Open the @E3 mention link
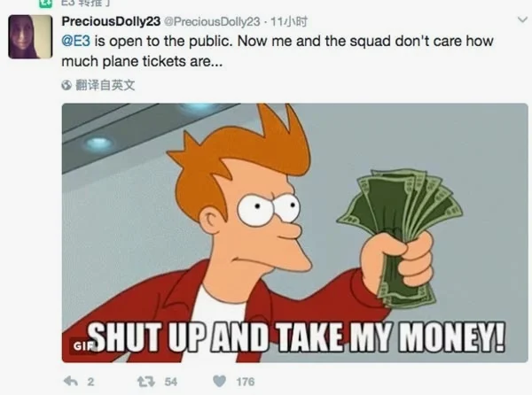 (75, 41)
